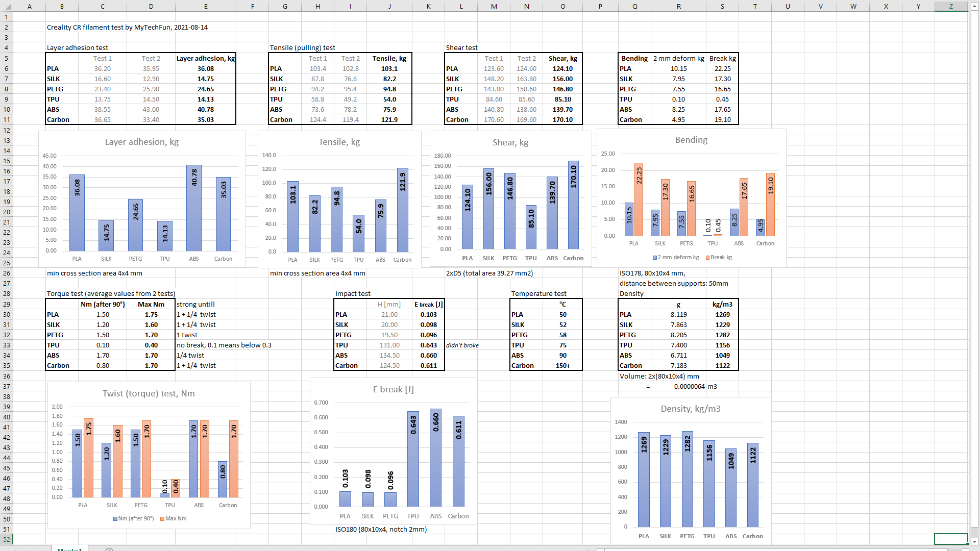Select the 'Density, kg/m3' chart title
The width and height of the screenshot is (980, 551).
tap(691, 409)
